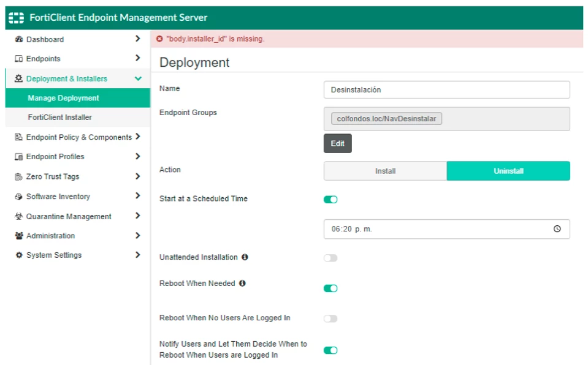Click the Start at a Scheduled Time label
Viewport: 588px width, 365px height.
pyautogui.click(x=203, y=198)
